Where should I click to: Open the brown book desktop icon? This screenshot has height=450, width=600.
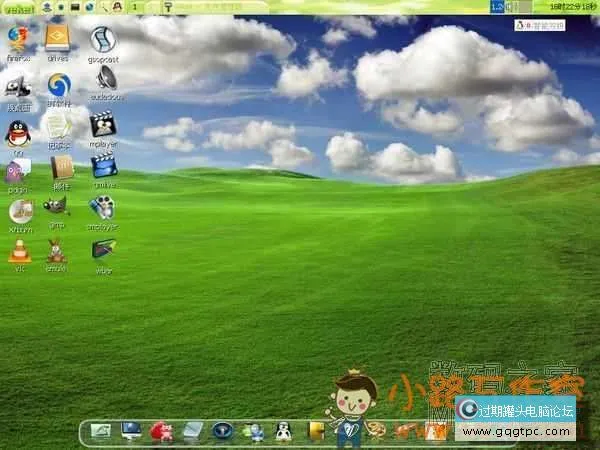(x=62, y=167)
